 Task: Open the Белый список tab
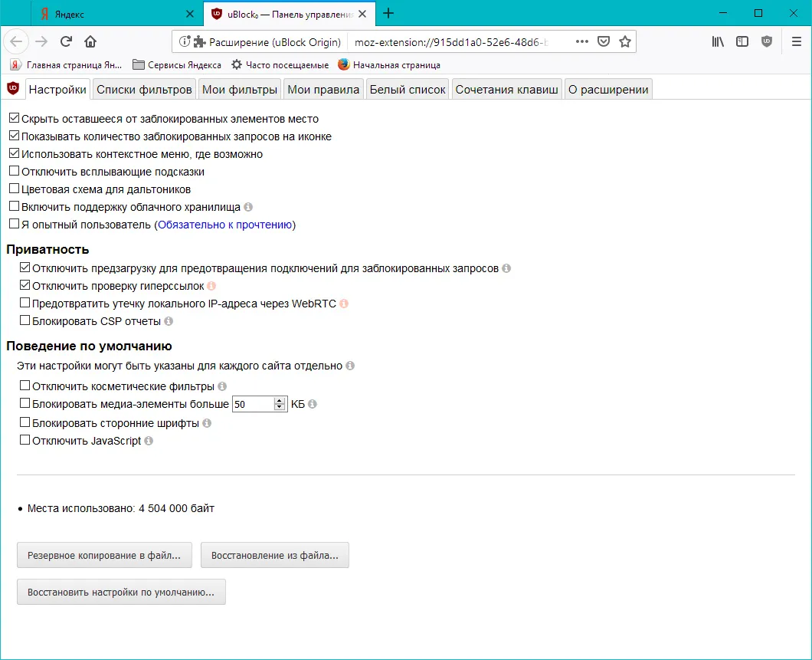(x=407, y=90)
